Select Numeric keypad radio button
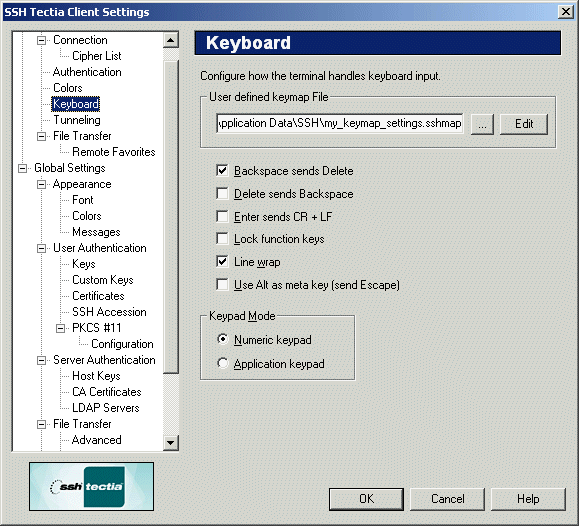This screenshot has width=579, height=526. 223,339
